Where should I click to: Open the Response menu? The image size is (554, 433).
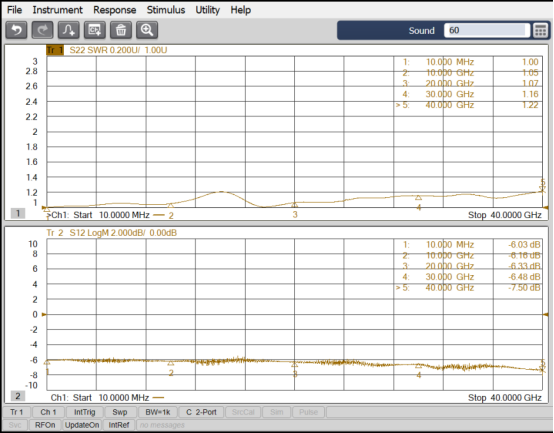[x=114, y=10]
